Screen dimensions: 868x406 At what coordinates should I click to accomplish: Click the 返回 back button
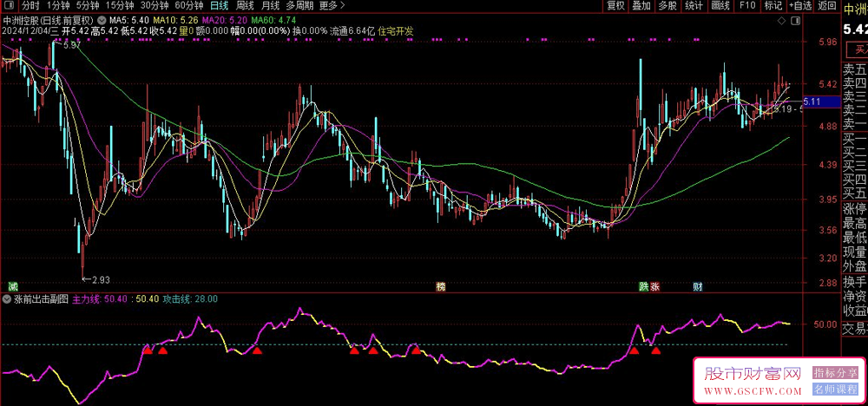click(x=828, y=5)
